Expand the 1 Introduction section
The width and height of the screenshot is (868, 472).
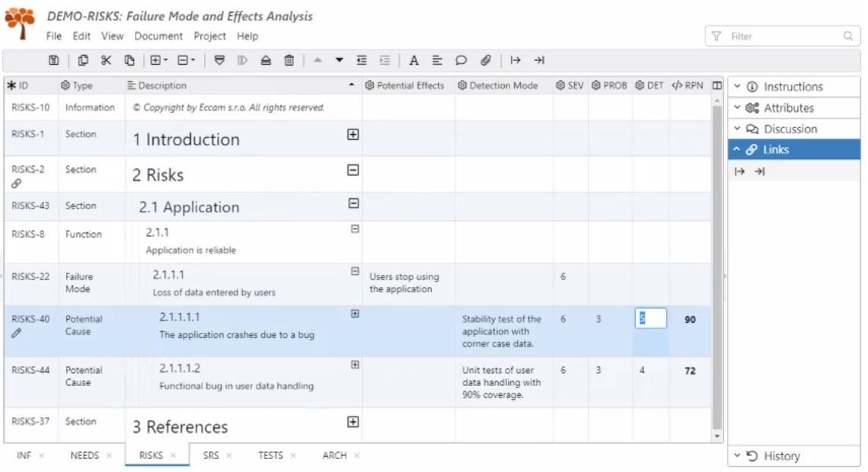point(353,135)
